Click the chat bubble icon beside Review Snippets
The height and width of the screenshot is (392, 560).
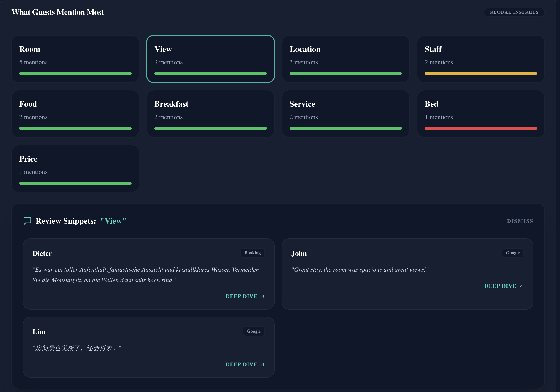click(x=27, y=221)
